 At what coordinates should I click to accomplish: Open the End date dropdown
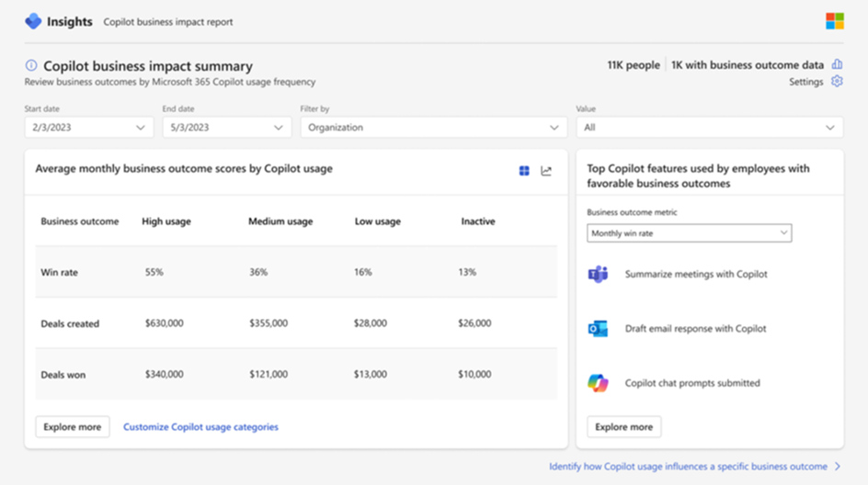[227, 127]
